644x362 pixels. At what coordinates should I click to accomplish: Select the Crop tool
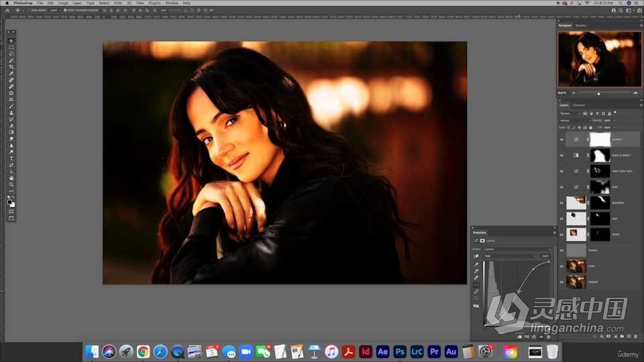11,67
